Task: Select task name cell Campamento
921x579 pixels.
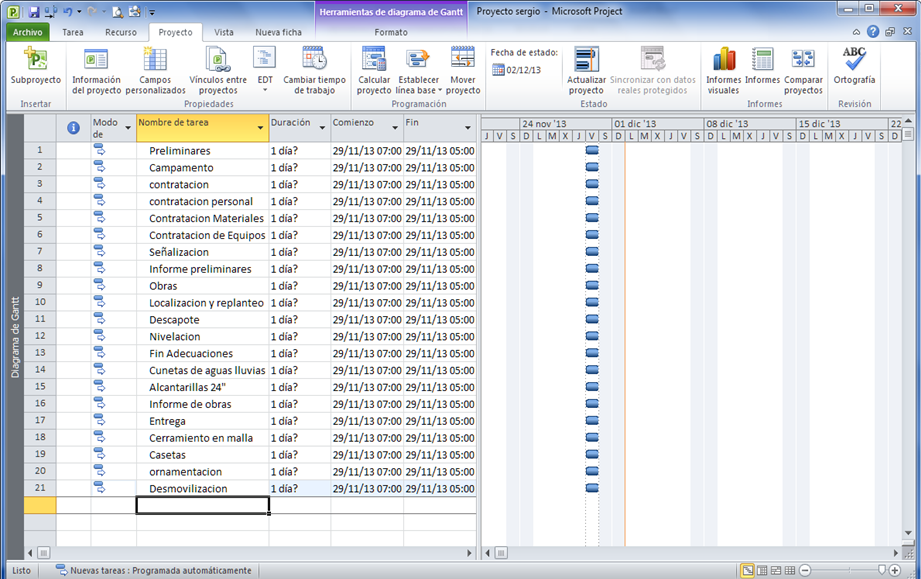Action: (x=203, y=167)
